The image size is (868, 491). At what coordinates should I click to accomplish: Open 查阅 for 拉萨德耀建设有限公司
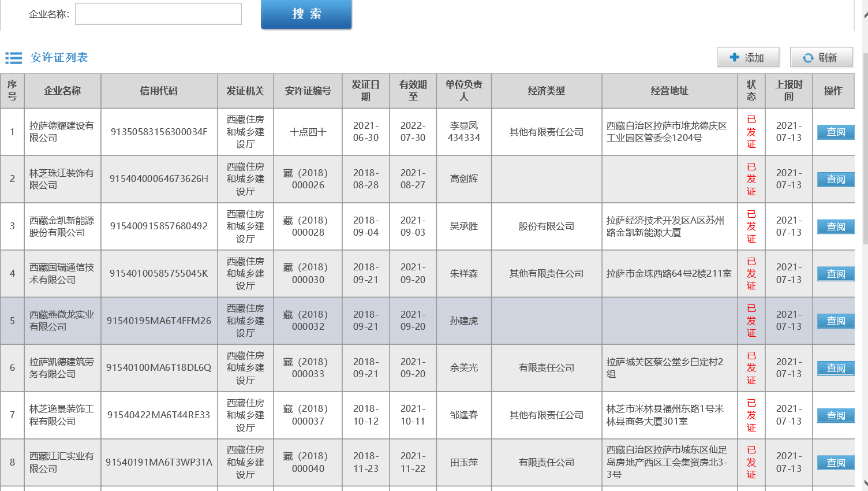pyautogui.click(x=835, y=132)
